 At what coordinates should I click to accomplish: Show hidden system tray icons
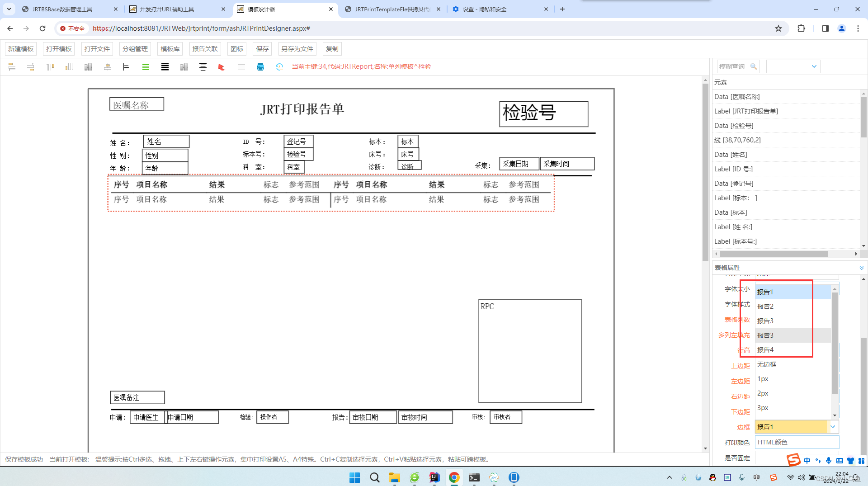point(670,477)
